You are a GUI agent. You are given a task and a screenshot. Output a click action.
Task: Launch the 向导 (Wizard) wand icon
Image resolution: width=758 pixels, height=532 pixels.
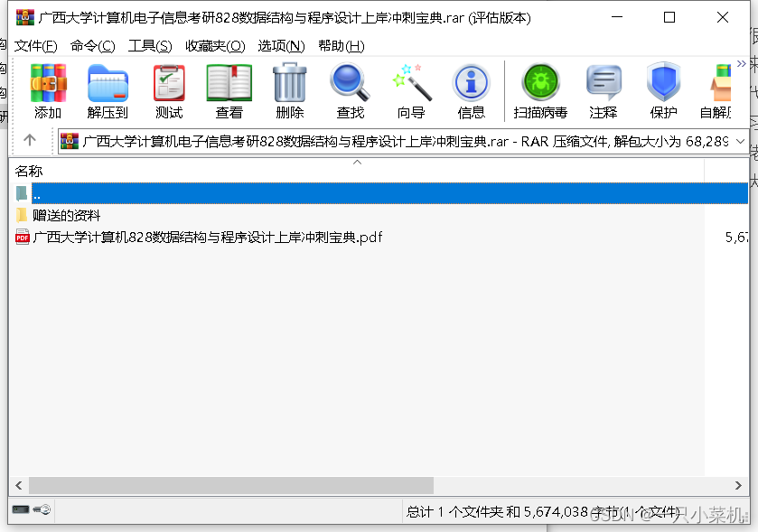tap(411, 91)
